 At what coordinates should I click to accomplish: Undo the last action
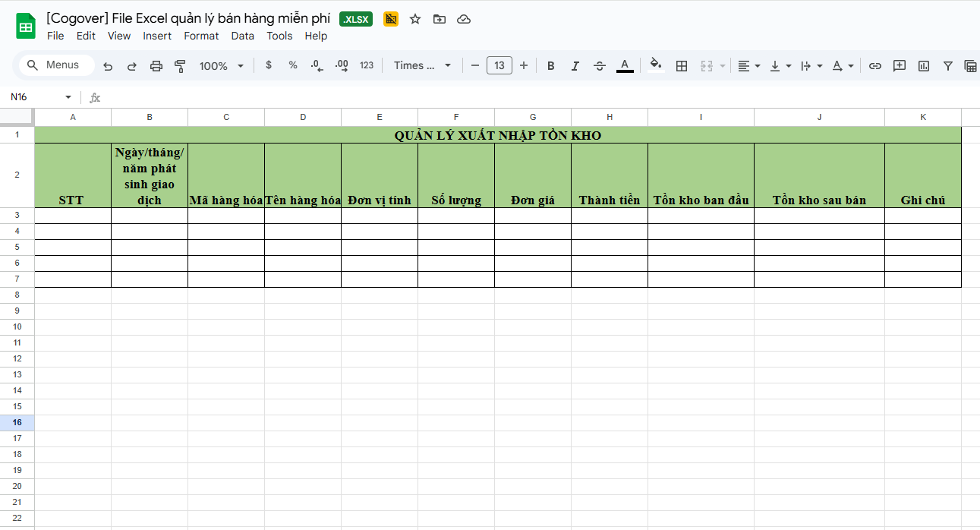[108, 66]
